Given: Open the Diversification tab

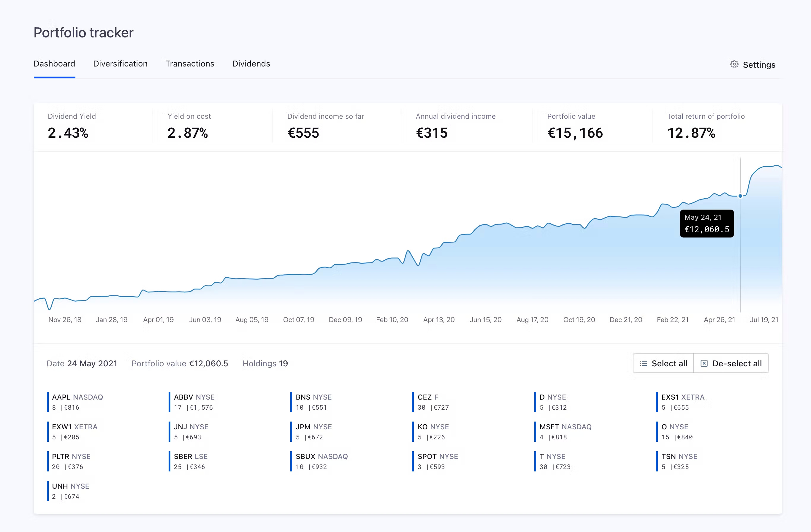Looking at the screenshot, I should pos(120,64).
